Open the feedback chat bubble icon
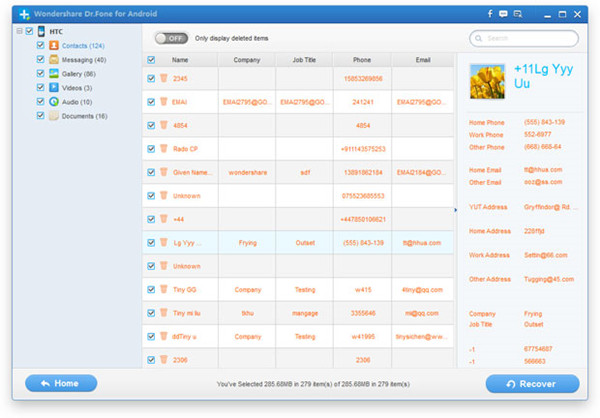 (503, 14)
